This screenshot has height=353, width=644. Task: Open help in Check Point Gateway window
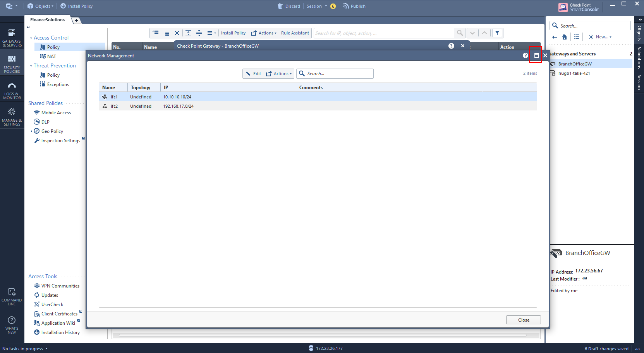451,46
